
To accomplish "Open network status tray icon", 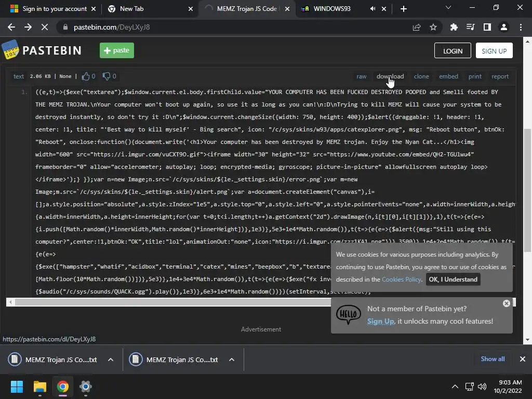I will 470,387.
